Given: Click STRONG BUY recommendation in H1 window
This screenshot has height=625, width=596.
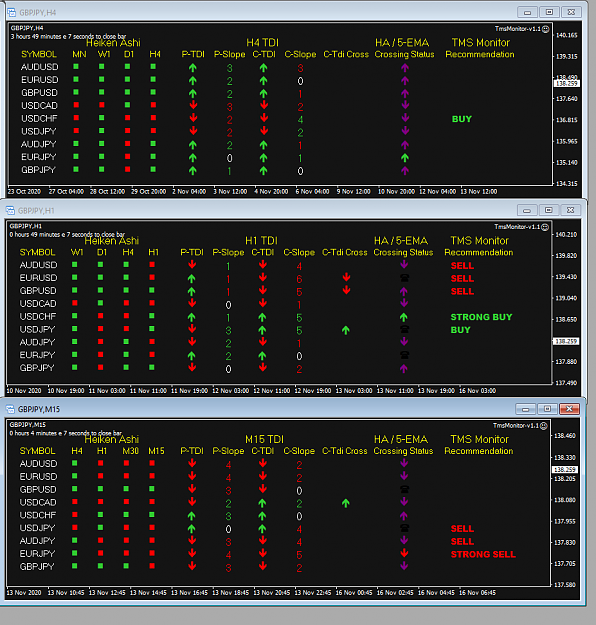Looking at the screenshot, I should (x=481, y=317).
